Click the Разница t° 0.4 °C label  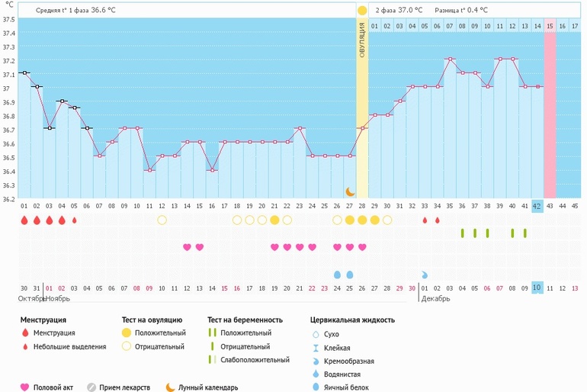click(460, 11)
